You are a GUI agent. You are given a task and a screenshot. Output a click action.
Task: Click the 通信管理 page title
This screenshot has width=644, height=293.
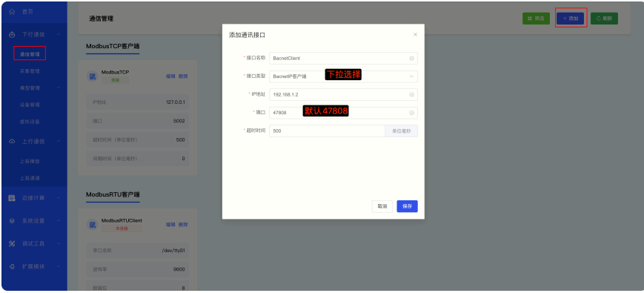pos(101,19)
